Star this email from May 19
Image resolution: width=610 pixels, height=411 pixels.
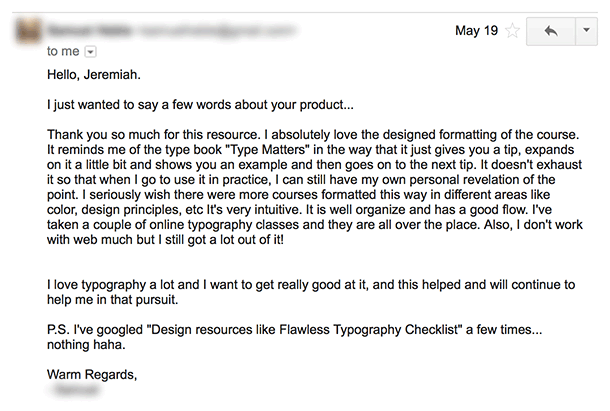pos(513,31)
